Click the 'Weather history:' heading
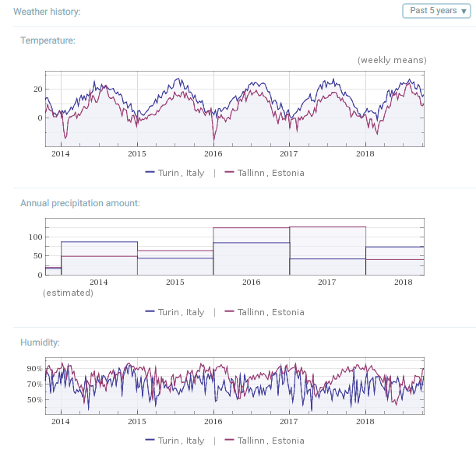 [47, 12]
